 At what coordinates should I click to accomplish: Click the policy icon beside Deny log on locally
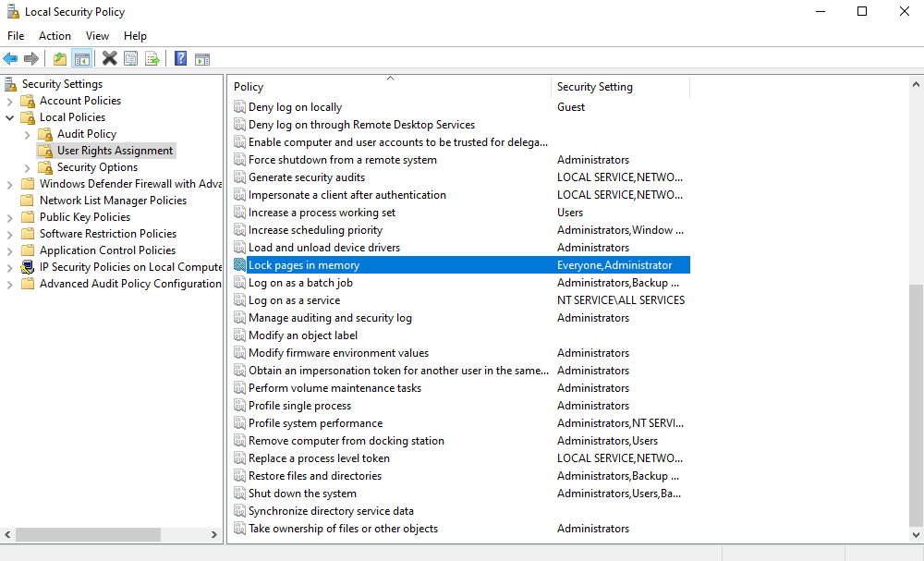(239, 107)
